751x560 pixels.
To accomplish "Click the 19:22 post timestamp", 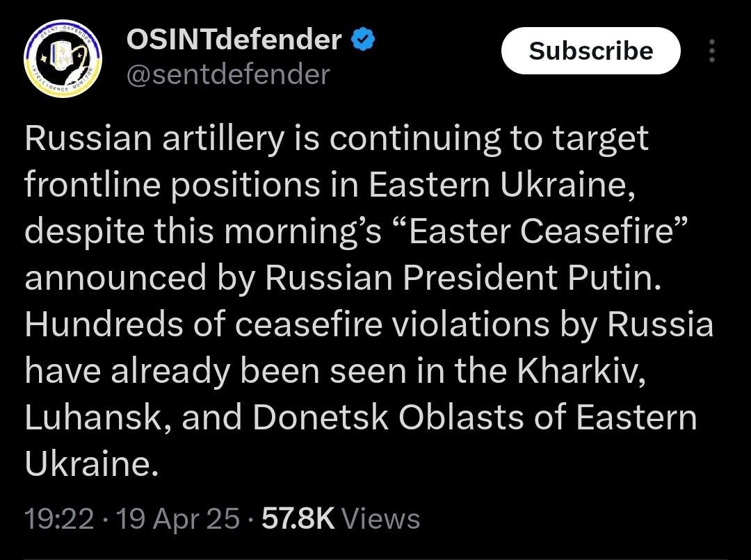I will (59, 518).
